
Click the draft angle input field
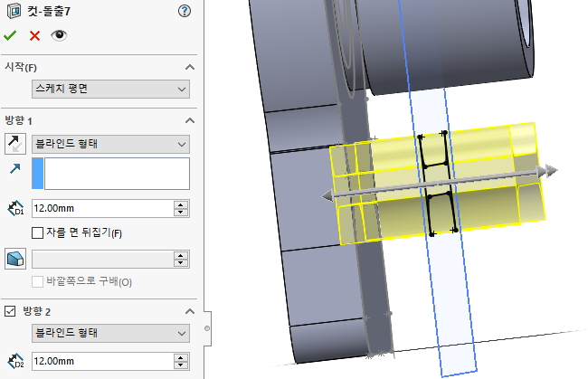click(x=103, y=259)
